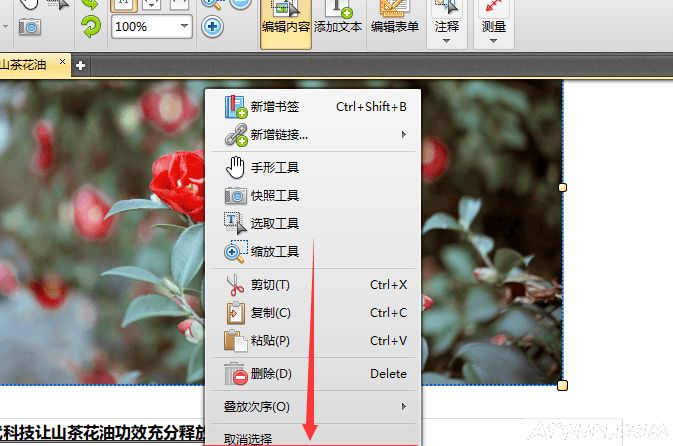Click the document heading text 科技让山茶花油功效充分释放
This screenshot has height=446, width=673.
coord(102,432)
